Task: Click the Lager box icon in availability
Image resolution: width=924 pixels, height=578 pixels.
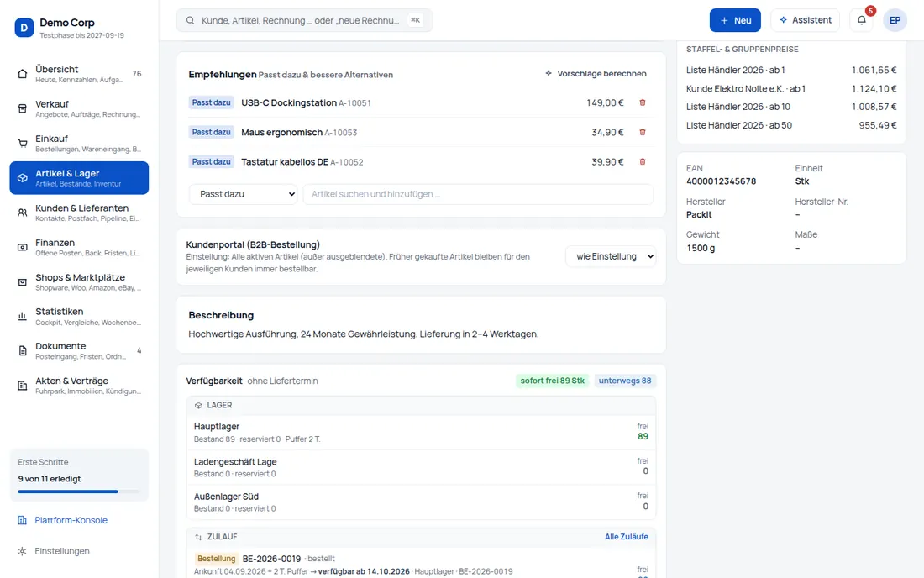Action: pyautogui.click(x=198, y=406)
